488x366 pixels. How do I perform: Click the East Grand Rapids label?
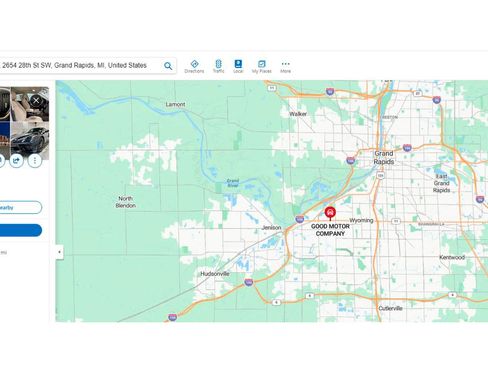pos(441,183)
